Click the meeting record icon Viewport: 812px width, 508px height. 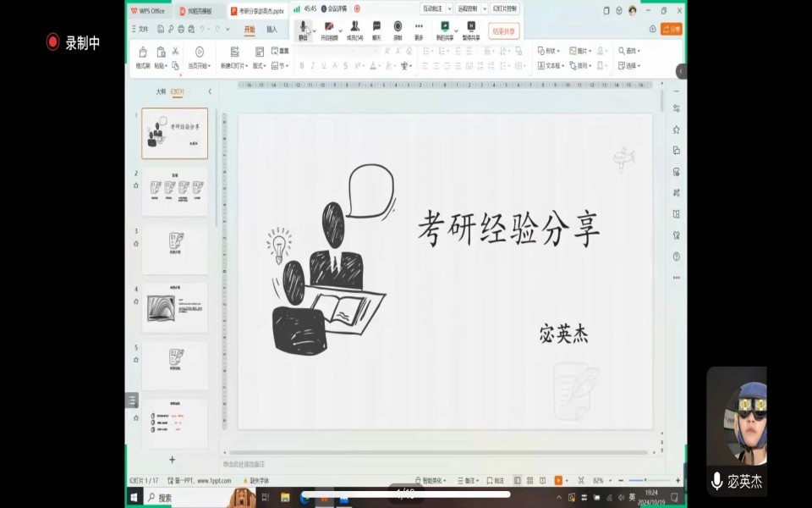[x=398, y=29]
